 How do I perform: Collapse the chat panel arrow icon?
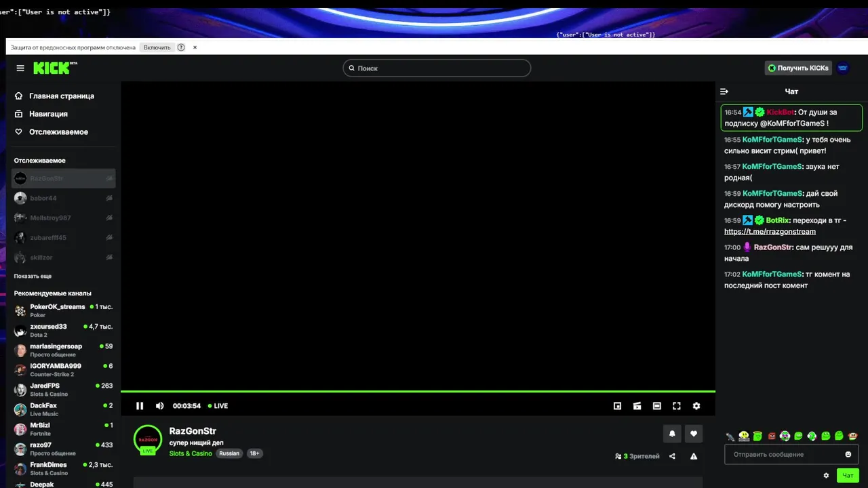click(x=724, y=91)
